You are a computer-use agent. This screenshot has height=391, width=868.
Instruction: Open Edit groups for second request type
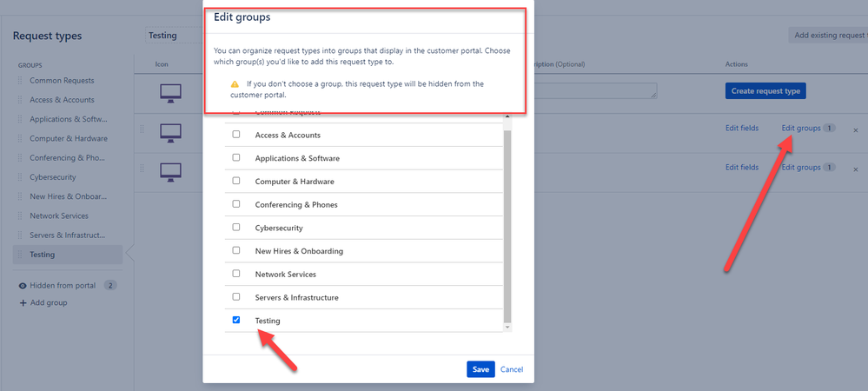point(801,167)
